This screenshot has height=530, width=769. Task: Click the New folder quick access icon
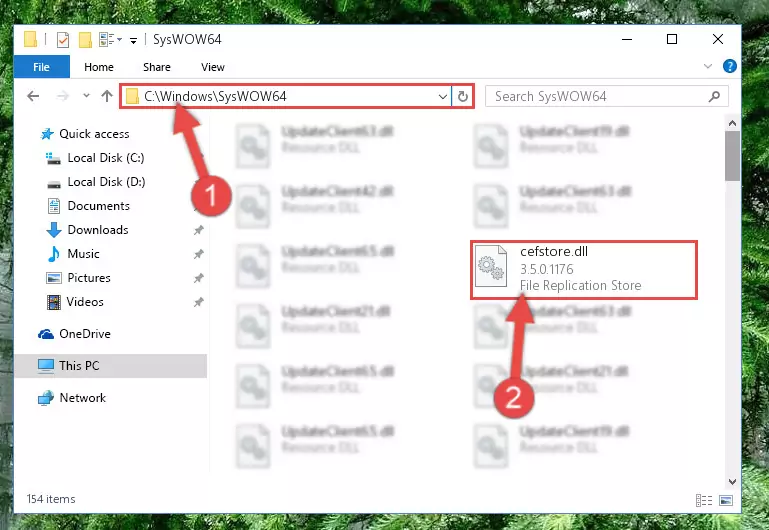pyautogui.click(x=85, y=39)
